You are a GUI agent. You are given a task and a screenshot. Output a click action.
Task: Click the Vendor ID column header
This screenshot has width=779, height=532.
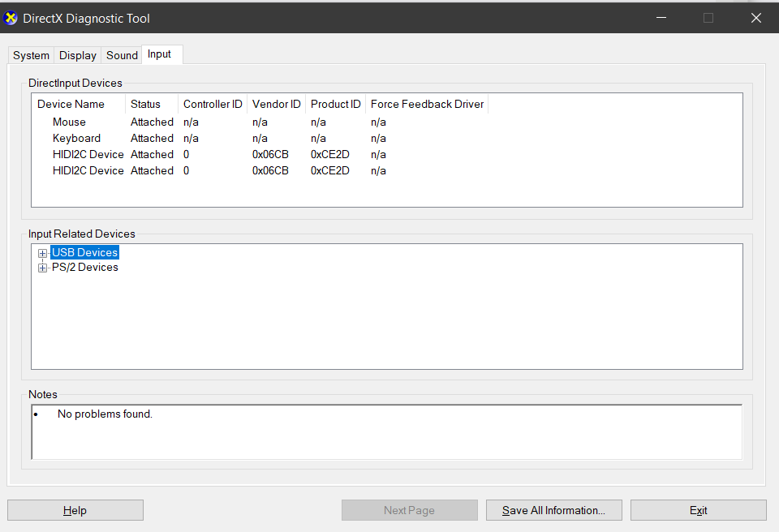276,104
